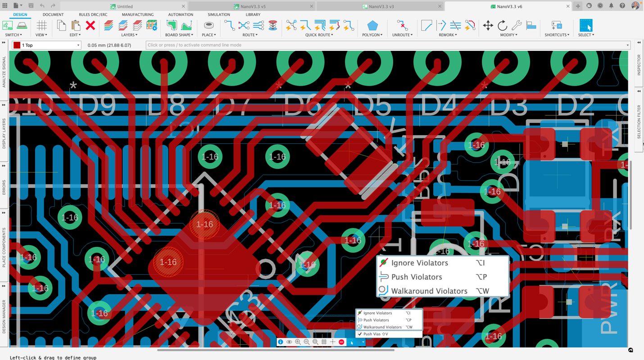Select the Polygon pour tool

372,26
